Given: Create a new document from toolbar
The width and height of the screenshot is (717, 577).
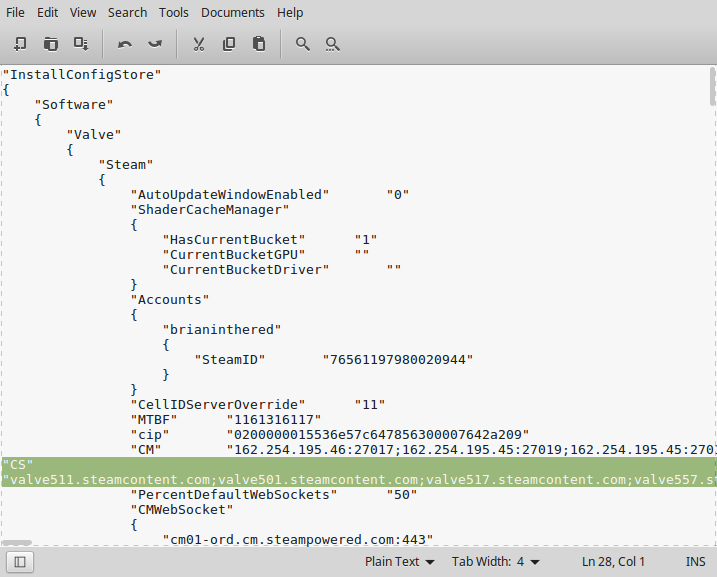Looking at the screenshot, I should (20, 44).
